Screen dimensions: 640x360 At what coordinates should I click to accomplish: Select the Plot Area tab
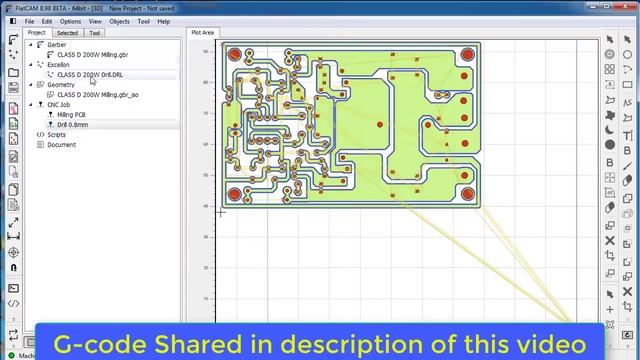[x=202, y=33]
